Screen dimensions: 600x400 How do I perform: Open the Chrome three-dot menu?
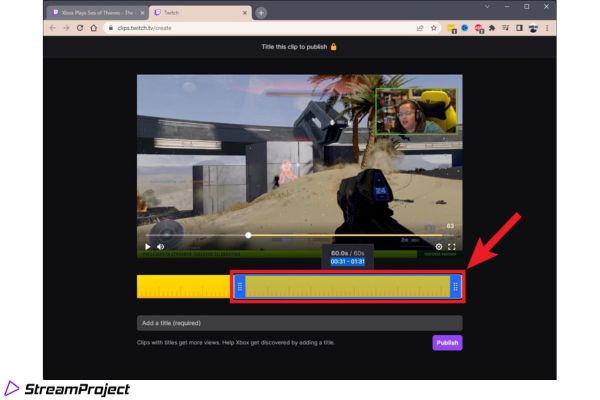click(547, 28)
